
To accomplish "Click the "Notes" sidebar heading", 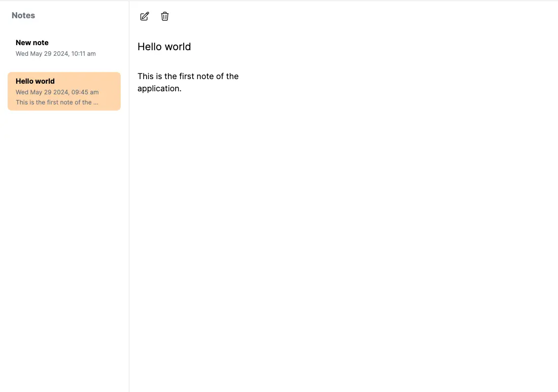I will click(23, 16).
